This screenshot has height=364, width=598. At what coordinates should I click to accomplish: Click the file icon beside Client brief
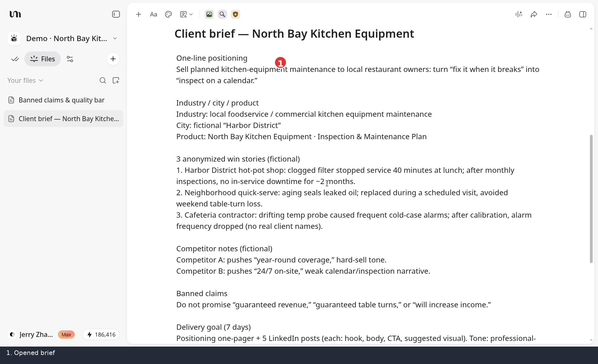pos(11,119)
